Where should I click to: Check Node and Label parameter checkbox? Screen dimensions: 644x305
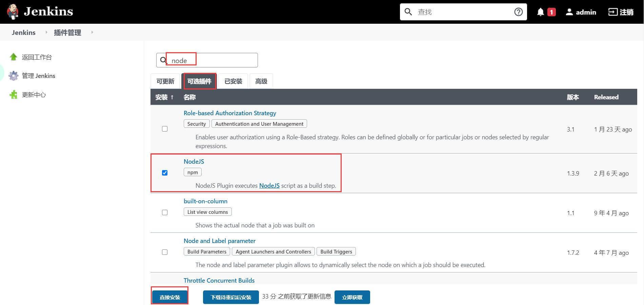coord(165,252)
